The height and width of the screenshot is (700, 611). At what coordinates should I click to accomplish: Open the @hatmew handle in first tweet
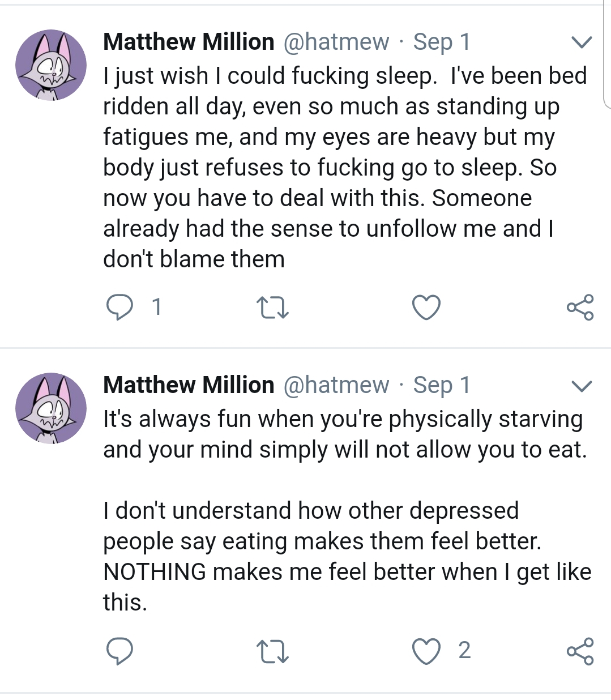336,42
